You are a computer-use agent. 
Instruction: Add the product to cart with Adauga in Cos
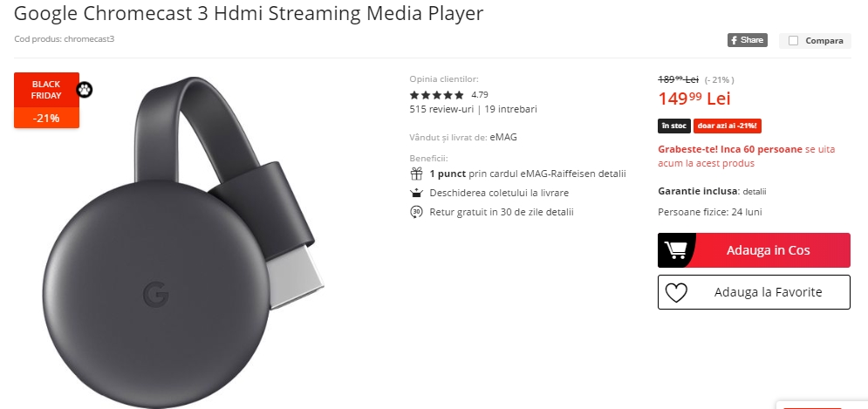(754, 250)
